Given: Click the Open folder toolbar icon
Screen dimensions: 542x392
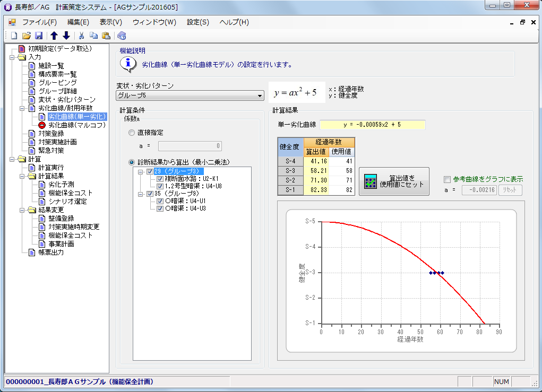Looking at the screenshot, I should click(26, 36).
